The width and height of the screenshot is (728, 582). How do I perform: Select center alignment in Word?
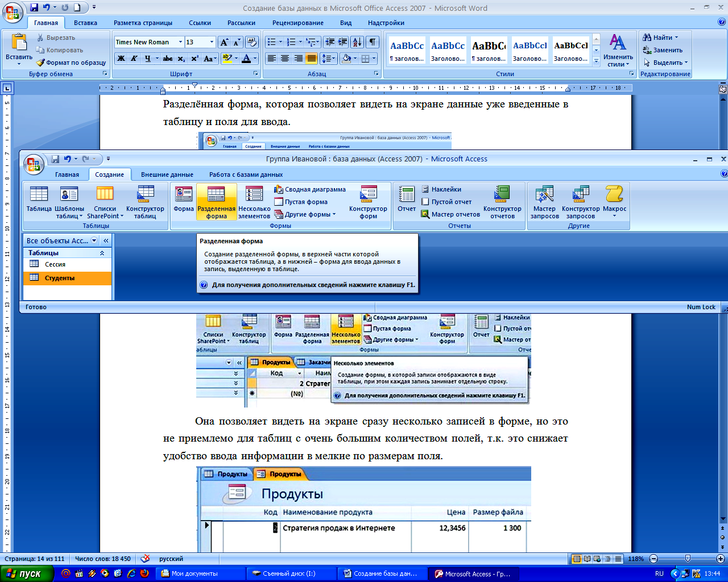(x=285, y=58)
